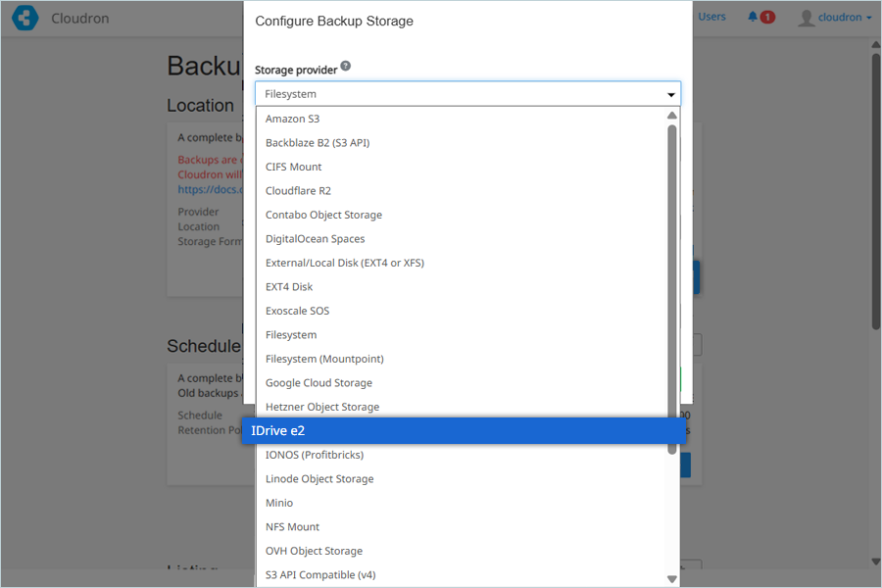The height and width of the screenshot is (588, 882).
Task: Click the provider list scroll-down arrow
Action: pos(671,579)
